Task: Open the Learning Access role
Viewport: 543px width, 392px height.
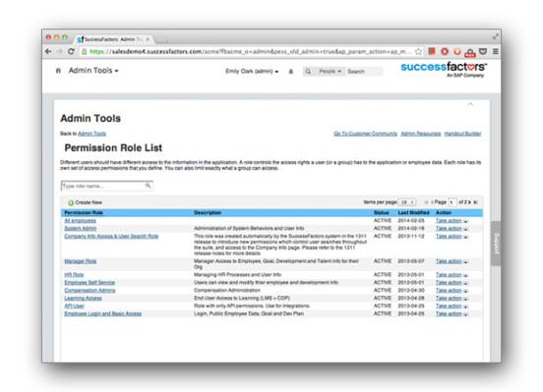Action: 83,299
